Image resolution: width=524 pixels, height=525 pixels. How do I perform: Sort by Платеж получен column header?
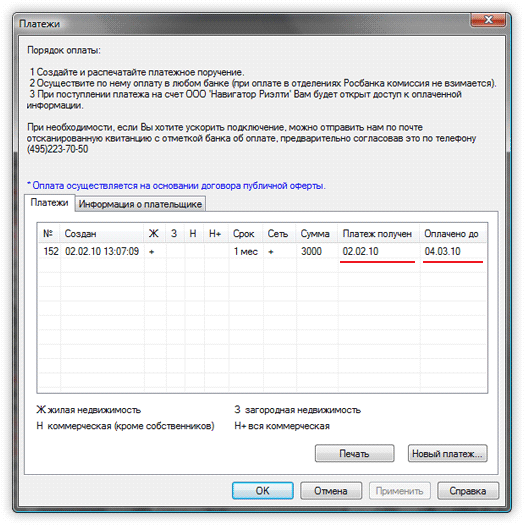[x=378, y=233]
